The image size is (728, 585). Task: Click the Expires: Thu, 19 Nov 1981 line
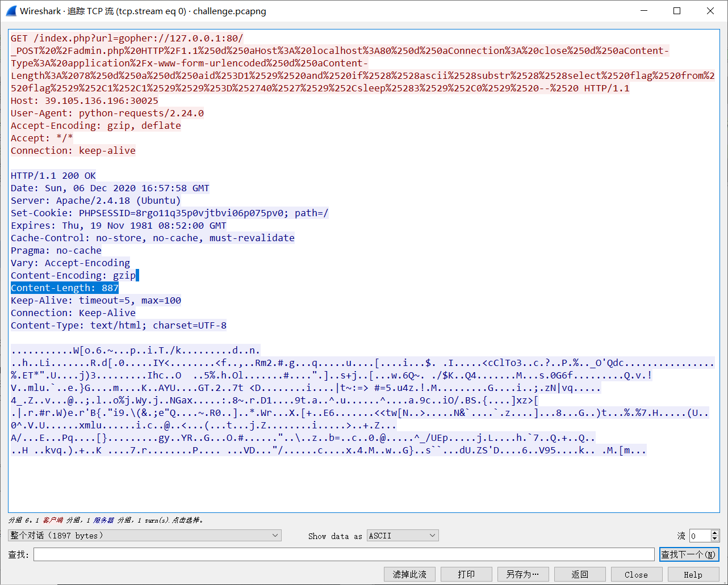click(119, 226)
